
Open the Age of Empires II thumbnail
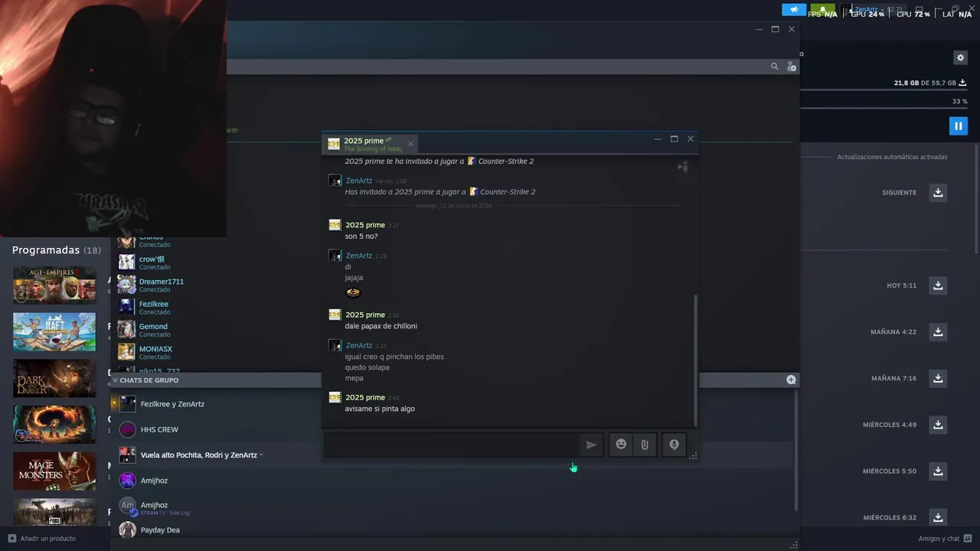coord(54,285)
